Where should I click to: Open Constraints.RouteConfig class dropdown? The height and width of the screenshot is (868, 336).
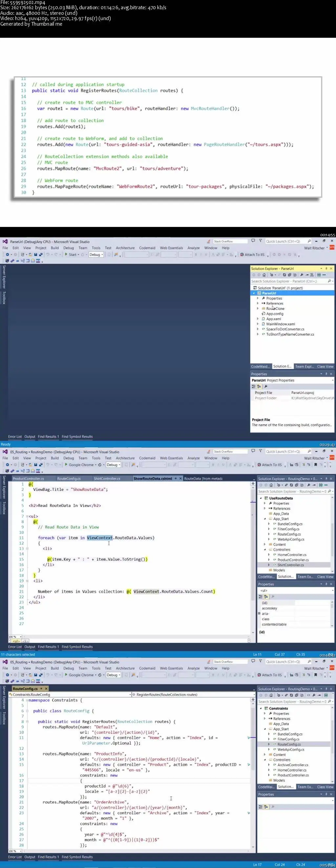70,695
